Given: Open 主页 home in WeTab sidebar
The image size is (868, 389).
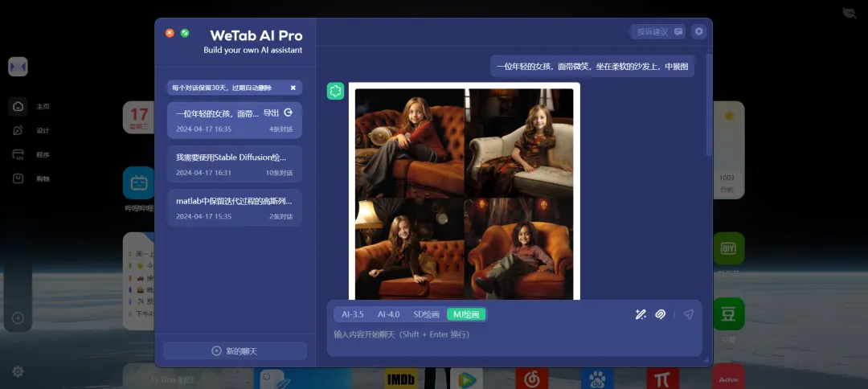Looking at the screenshot, I should pos(31,106).
